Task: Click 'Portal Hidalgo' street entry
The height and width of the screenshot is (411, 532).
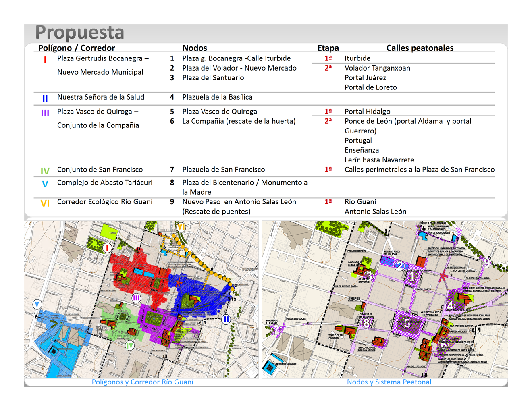Action: (x=368, y=111)
